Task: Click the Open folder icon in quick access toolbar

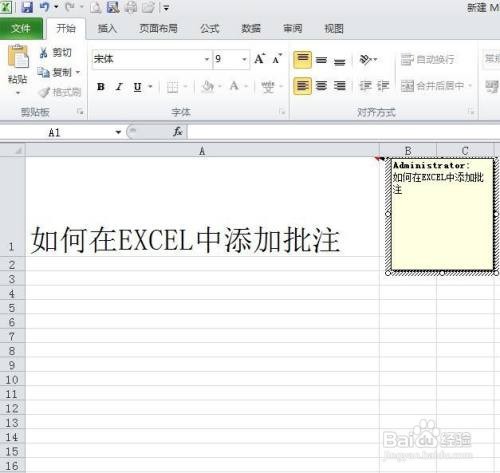Action: point(149,7)
